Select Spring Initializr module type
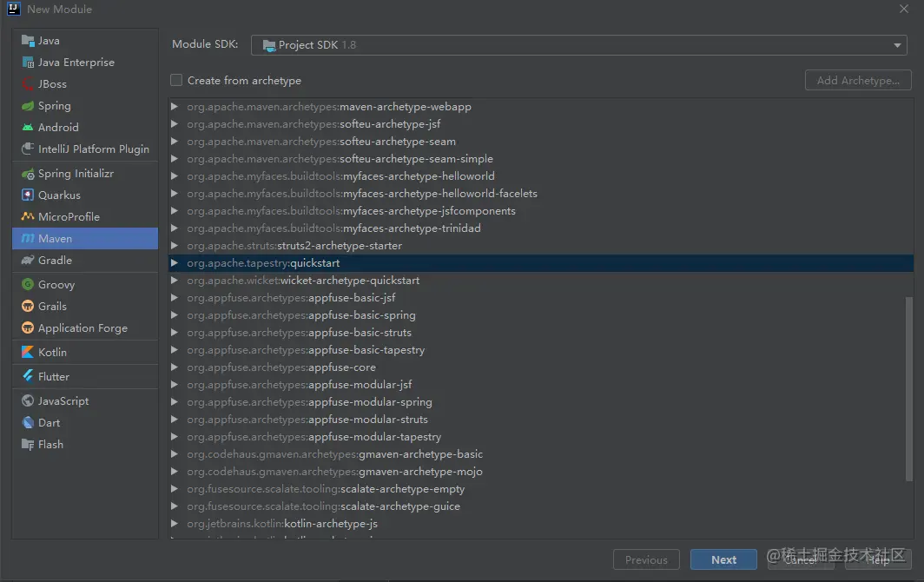This screenshot has height=582, width=924. [76, 174]
